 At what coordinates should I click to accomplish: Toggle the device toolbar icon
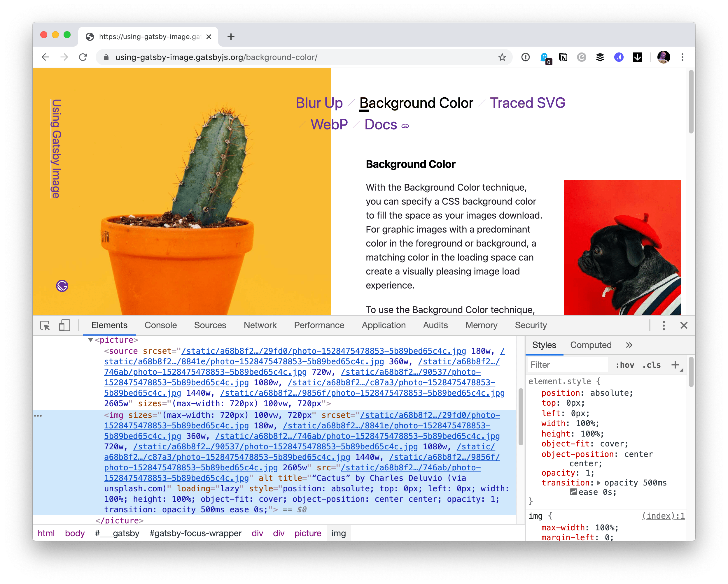click(64, 326)
